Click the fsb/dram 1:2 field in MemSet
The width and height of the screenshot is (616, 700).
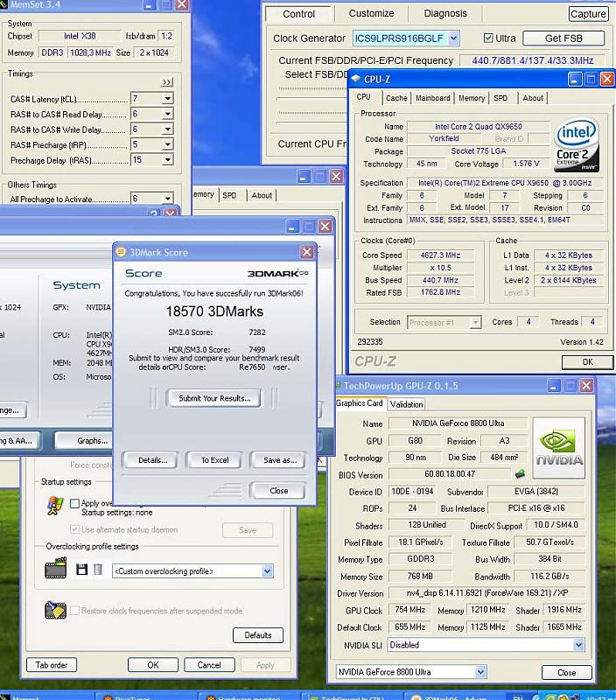pos(166,36)
